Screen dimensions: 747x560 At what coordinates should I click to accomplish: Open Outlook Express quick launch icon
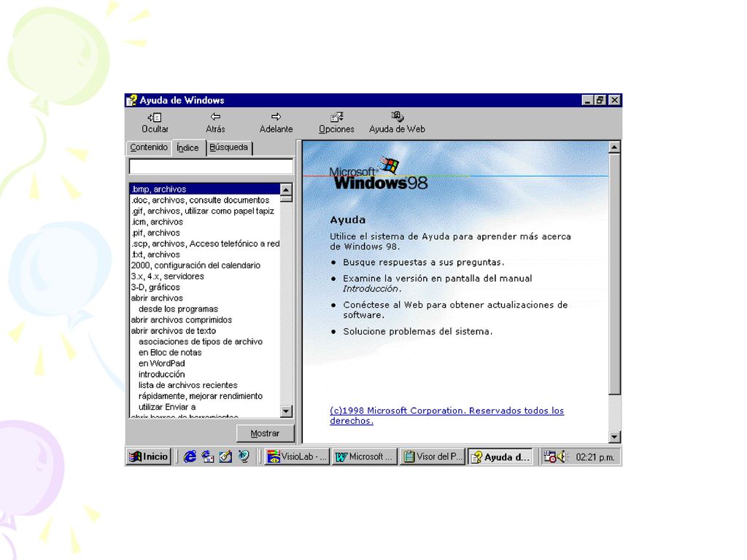[x=208, y=456]
